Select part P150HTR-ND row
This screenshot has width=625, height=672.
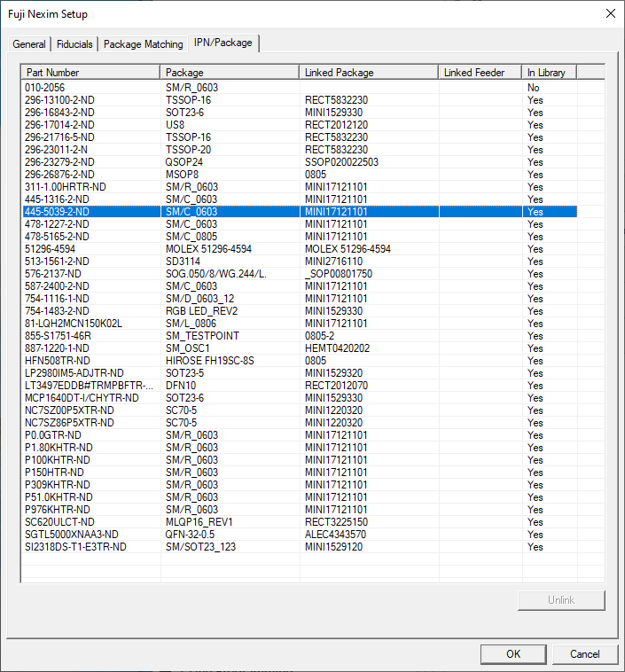300,473
